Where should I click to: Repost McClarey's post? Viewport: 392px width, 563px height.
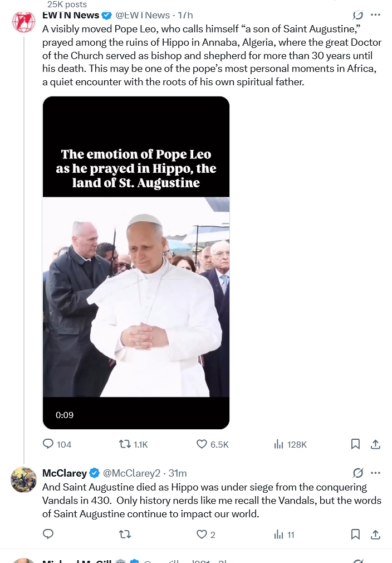tap(125, 535)
